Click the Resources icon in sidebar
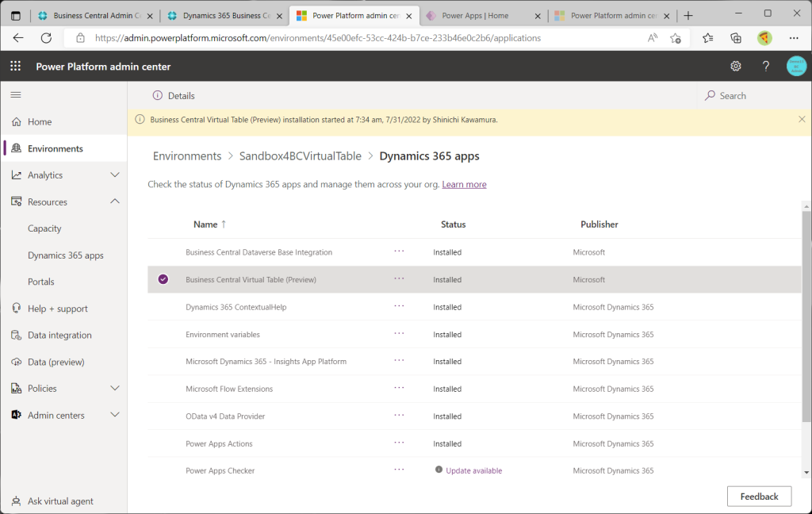Screen dimensions: 812x514 [17, 201]
